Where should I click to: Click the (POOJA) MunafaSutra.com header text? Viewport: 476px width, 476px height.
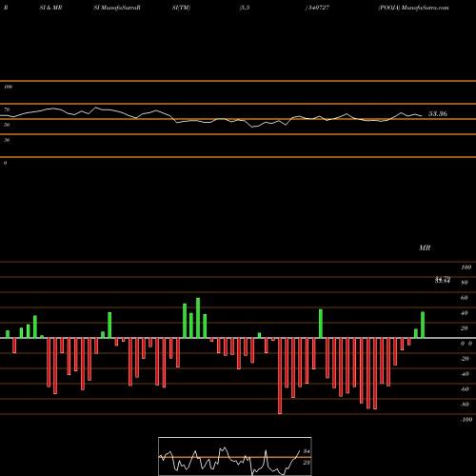(x=413, y=8)
